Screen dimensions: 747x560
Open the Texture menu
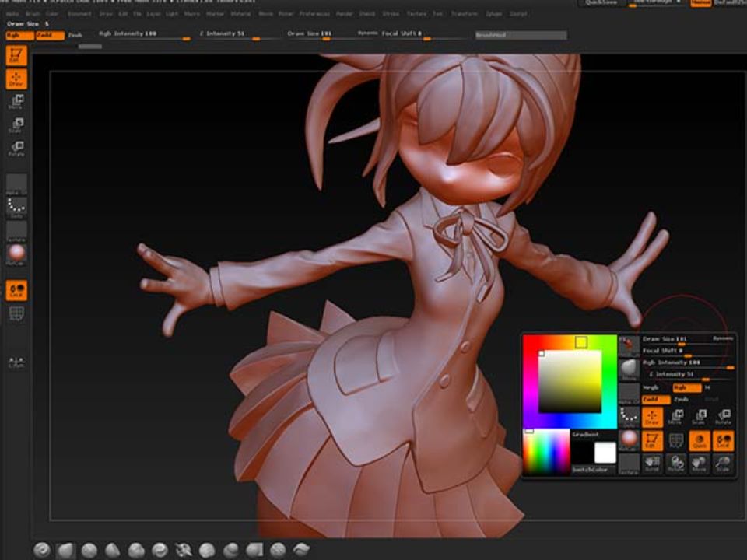point(417,14)
